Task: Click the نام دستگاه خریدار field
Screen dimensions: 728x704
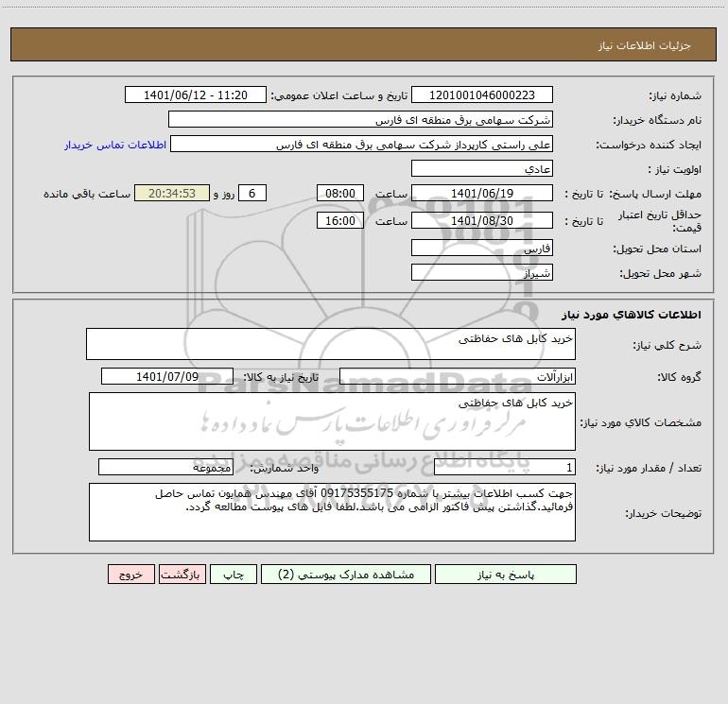Action: click(x=360, y=119)
